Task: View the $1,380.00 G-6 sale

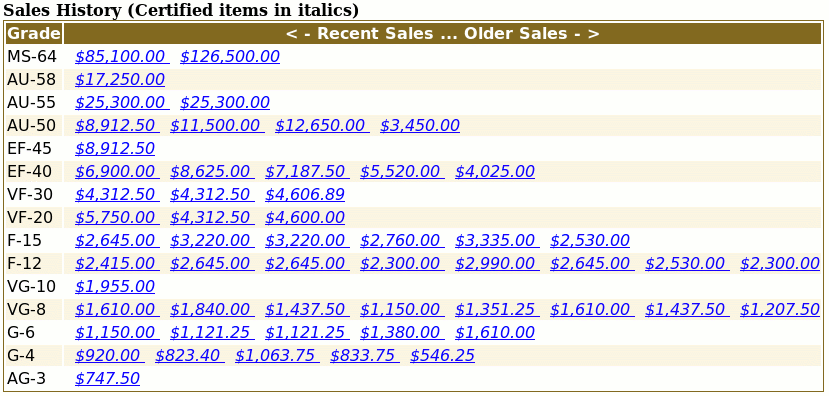Action: (402, 333)
